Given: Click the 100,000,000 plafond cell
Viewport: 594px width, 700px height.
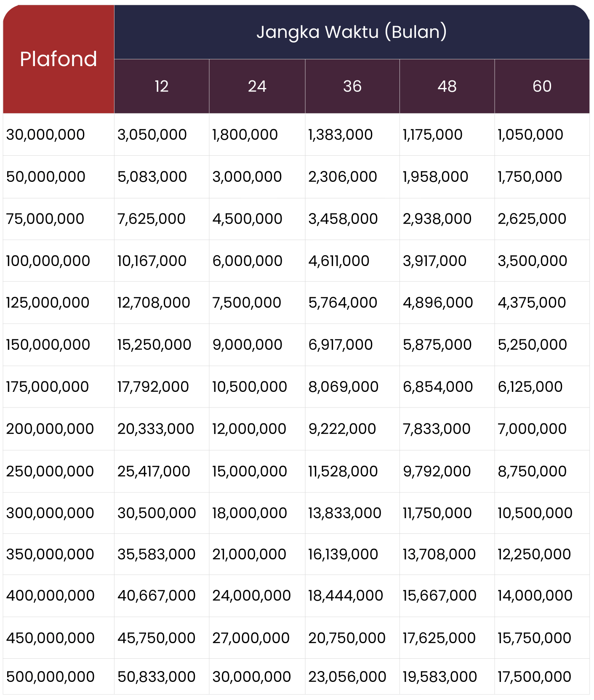Looking at the screenshot, I should 48,261.
